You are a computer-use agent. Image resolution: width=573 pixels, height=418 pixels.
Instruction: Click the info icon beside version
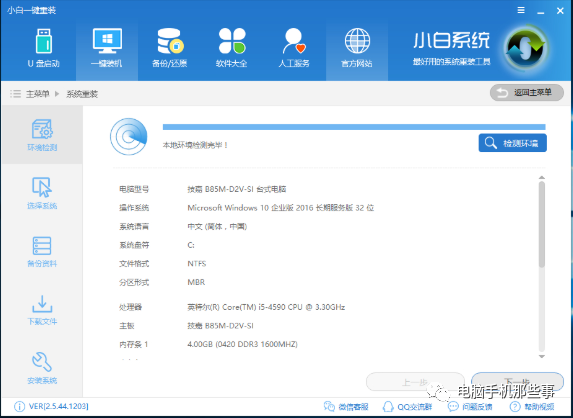(19, 406)
